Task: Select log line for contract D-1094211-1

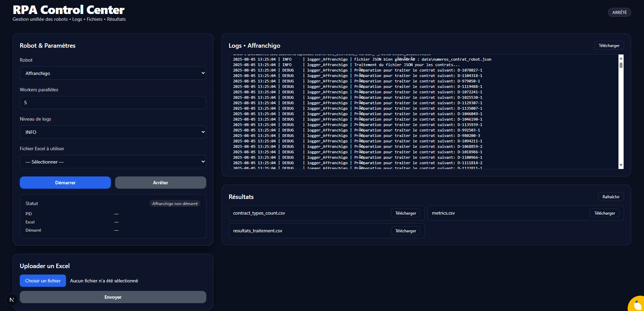Action: coord(358,141)
